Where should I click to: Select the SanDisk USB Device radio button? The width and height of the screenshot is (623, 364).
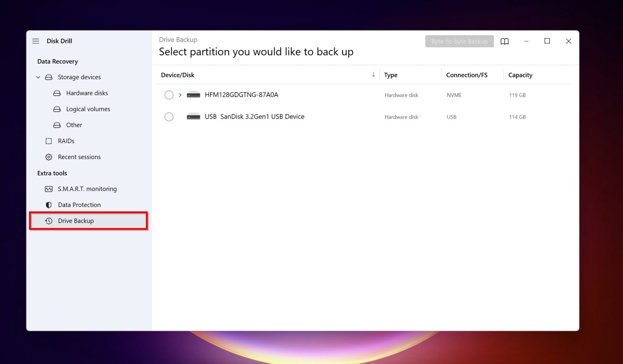click(x=169, y=117)
